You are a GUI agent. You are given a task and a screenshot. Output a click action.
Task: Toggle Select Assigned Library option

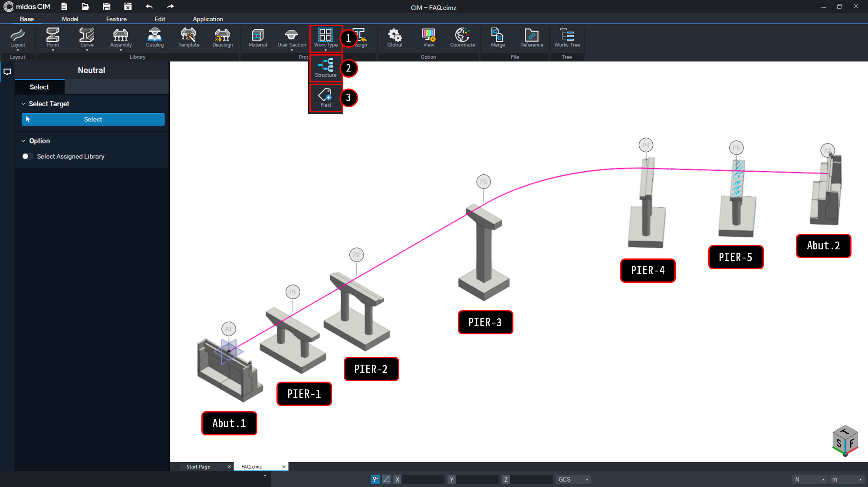click(x=27, y=156)
